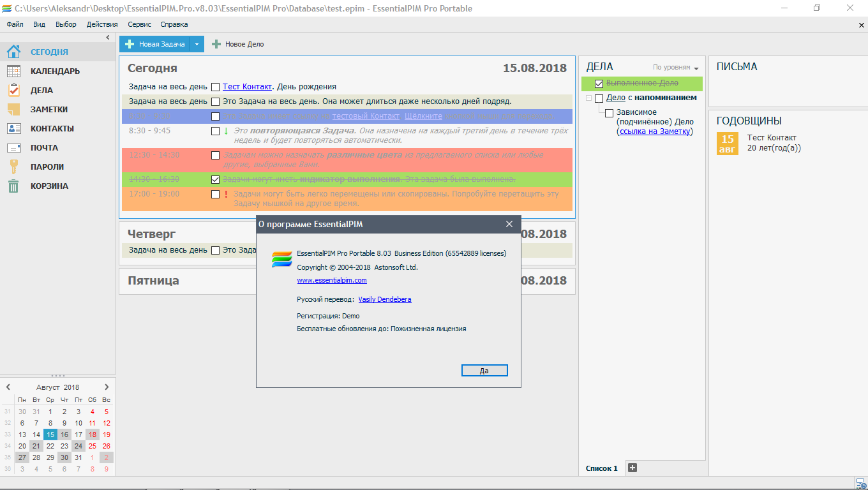
Task: Open the Новая Задача dropdown arrow
Action: tap(197, 44)
